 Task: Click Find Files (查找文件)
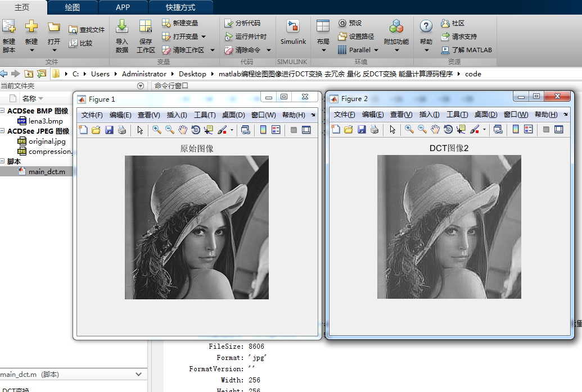click(x=87, y=30)
